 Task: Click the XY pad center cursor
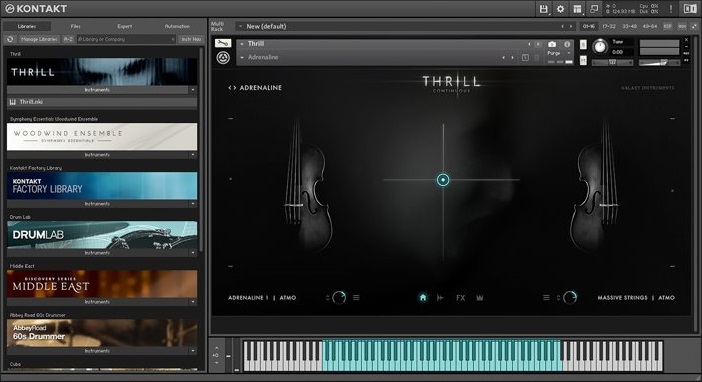[x=443, y=180]
